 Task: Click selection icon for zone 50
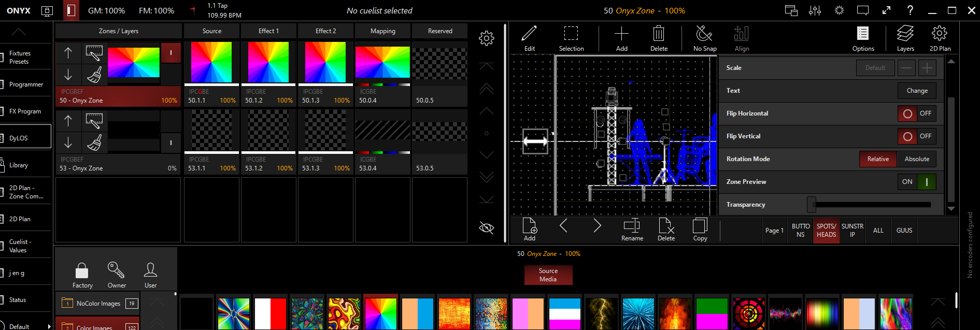click(94, 52)
